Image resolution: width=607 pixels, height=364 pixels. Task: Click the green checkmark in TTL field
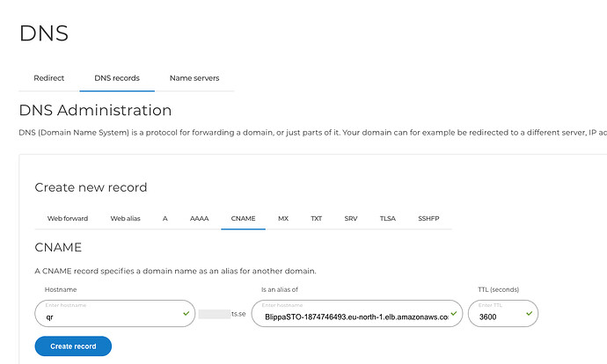[530, 313]
